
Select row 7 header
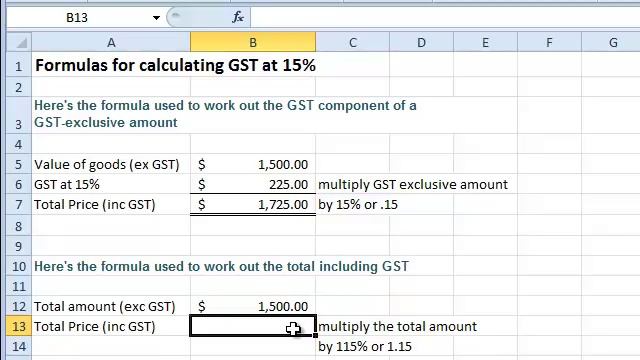click(x=19, y=204)
